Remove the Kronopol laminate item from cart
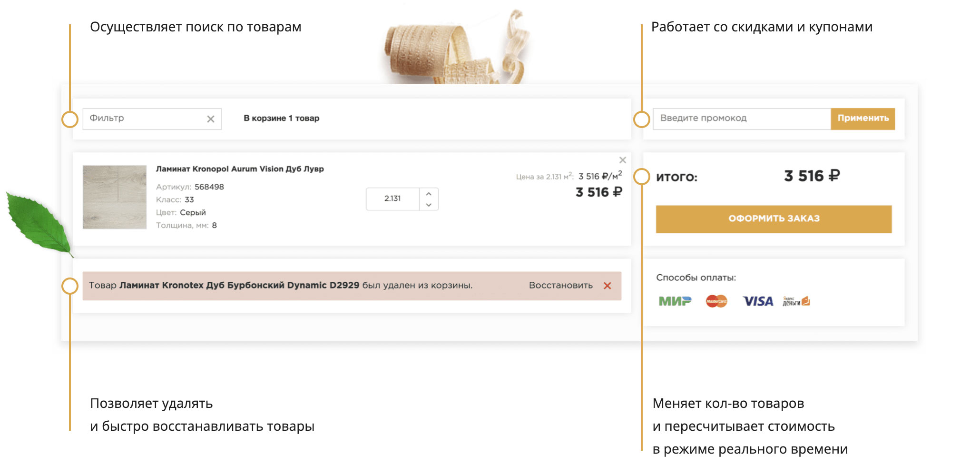The image size is (980, 476). (622, 160)
